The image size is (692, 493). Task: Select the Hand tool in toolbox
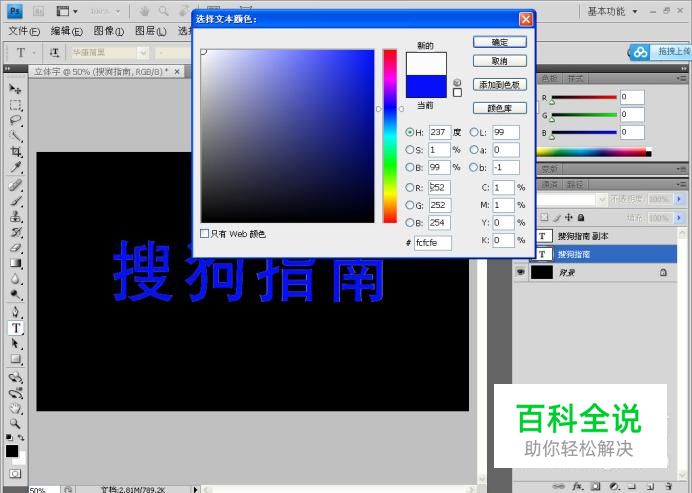[15, 408]
